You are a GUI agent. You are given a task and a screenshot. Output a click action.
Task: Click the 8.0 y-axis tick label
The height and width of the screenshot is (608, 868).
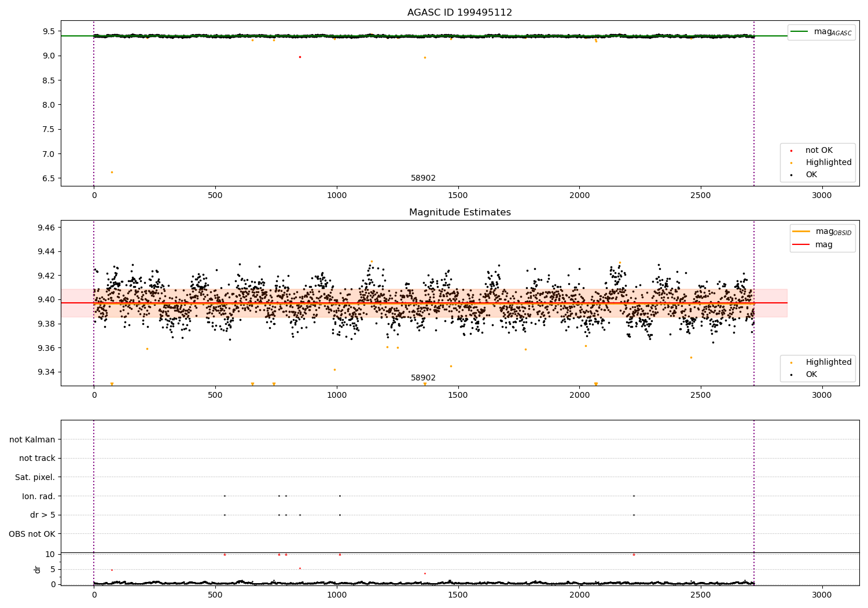(x=49, y=105)
